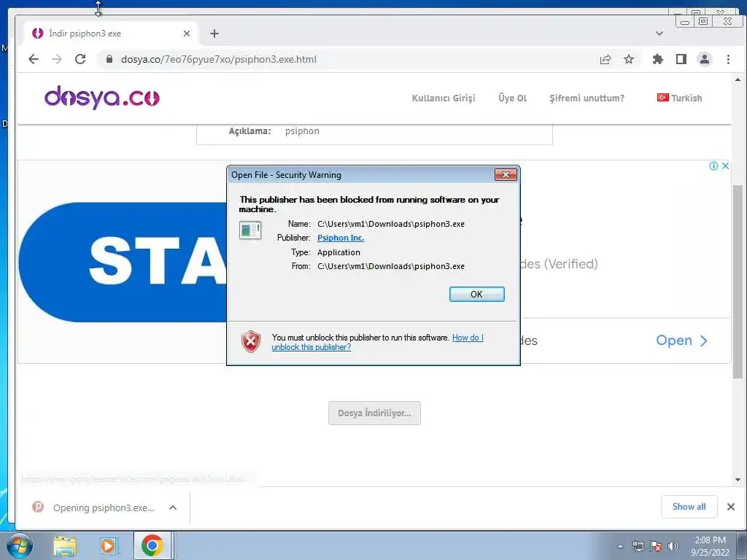The image size is (747, 560).
Task: Bookmark this page with the star icon
Action: [629, 59]
